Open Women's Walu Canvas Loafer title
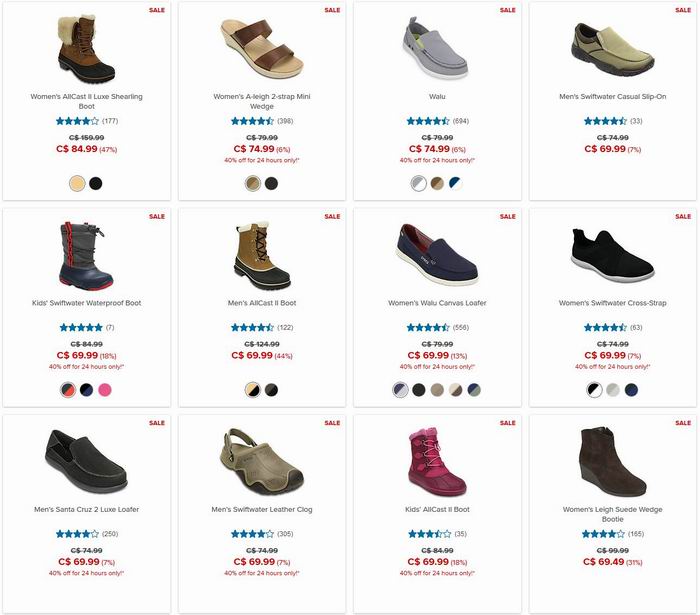 pos(437,303)
